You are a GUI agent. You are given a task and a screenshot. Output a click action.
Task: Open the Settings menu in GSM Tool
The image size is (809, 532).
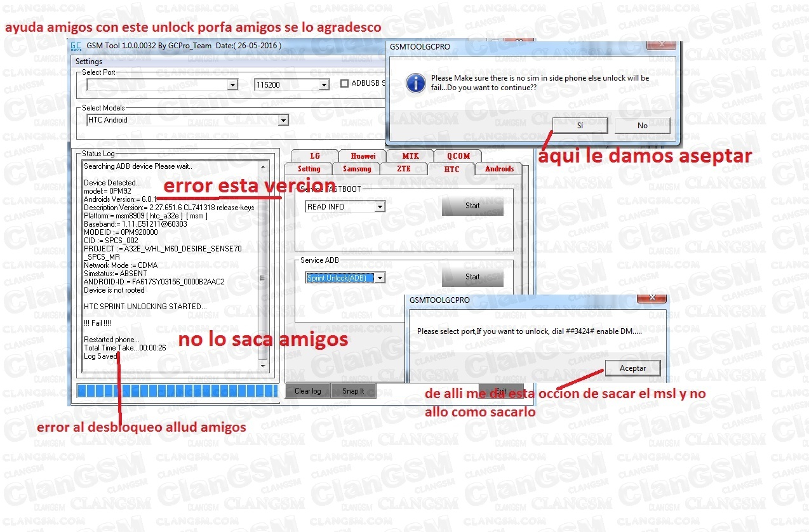pos(88,62)
